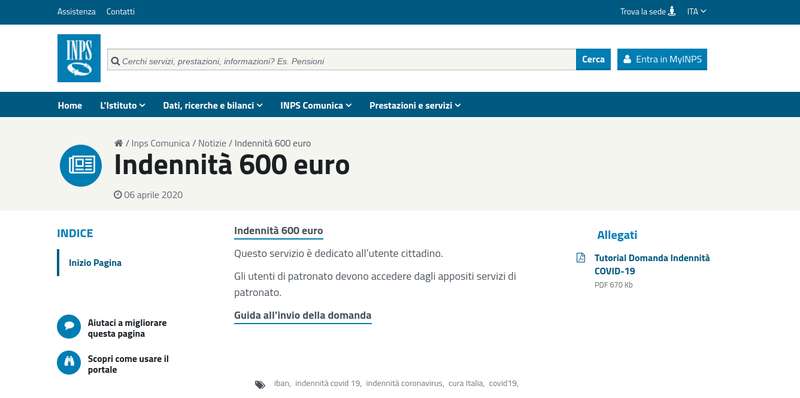This screenshot has height=398, width=800.
Task: Open the ITA language dropdown
Action: click(696, 11)
